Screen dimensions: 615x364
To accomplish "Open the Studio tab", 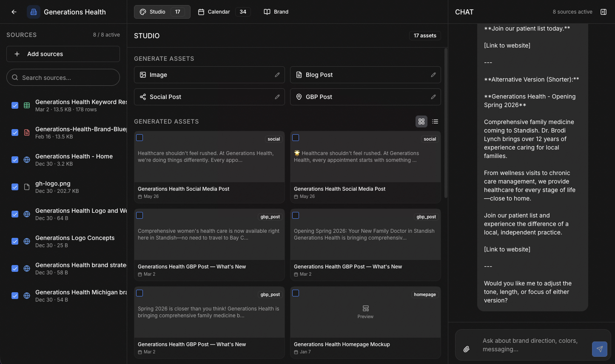I will point(162,12).
